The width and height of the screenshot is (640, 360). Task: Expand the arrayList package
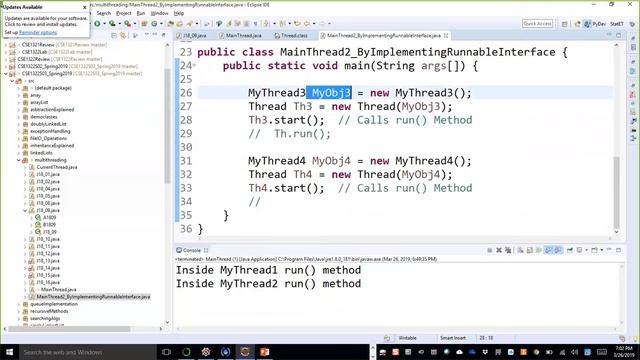pos(19,102)
